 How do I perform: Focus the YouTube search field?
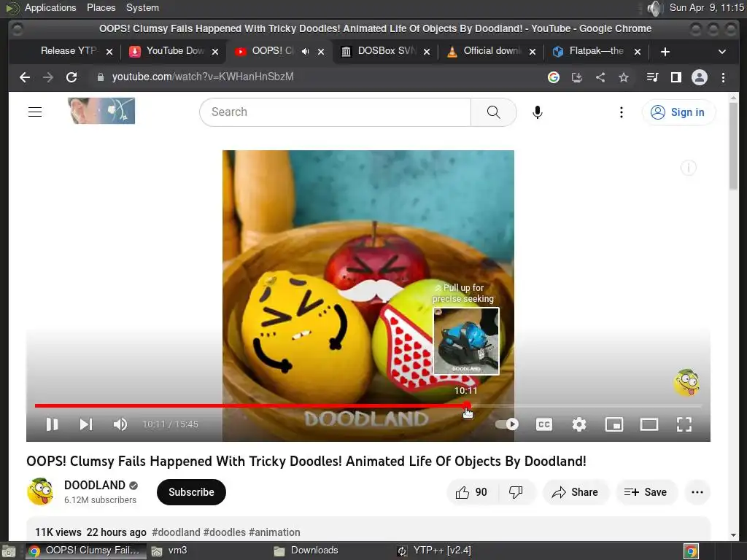(336, 112)
